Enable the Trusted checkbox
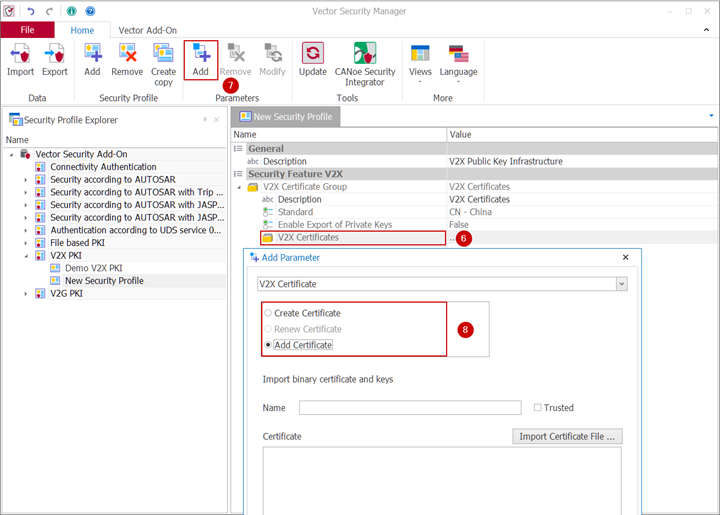 click(537, 408)
